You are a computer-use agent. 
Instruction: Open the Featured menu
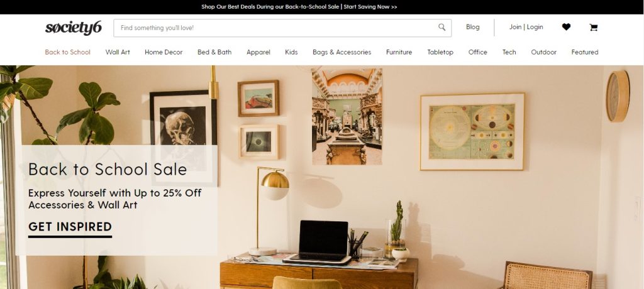point(584,52)
